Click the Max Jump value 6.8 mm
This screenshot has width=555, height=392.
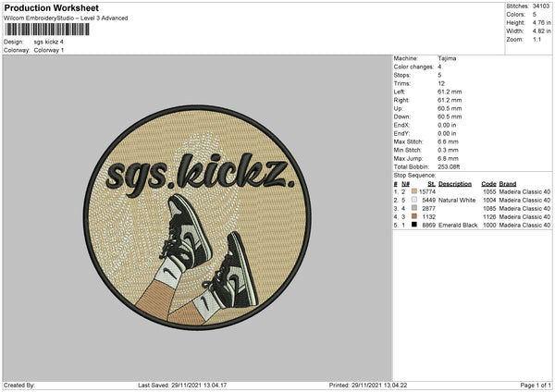448,158
